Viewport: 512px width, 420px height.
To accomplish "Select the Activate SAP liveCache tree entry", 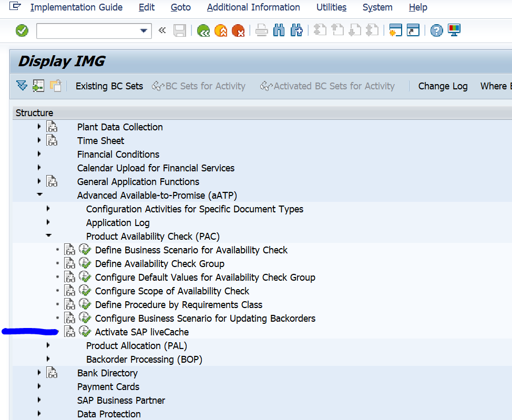I will [x=142, y=332].
